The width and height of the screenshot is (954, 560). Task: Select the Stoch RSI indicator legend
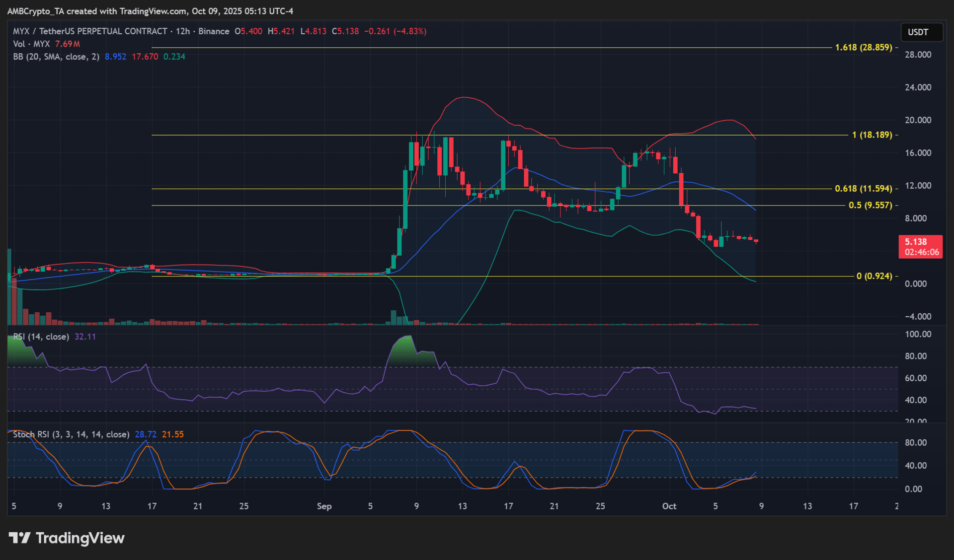click(x=71, y=434)
